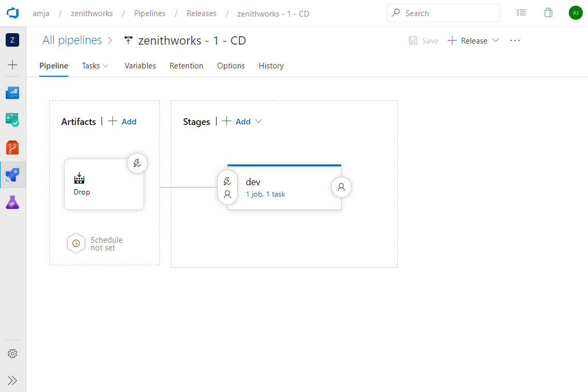This screenshot has height=392, width=588.
Task: Open the continuous deployment trigger on Drop artifact
Action: point(137,163)
